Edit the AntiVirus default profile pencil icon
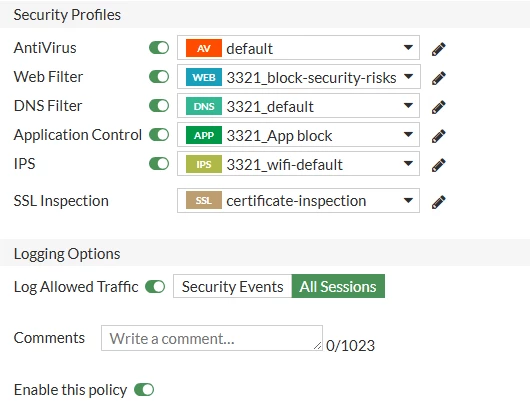This screenshot has height=418, width=530. tap(439, 49)
